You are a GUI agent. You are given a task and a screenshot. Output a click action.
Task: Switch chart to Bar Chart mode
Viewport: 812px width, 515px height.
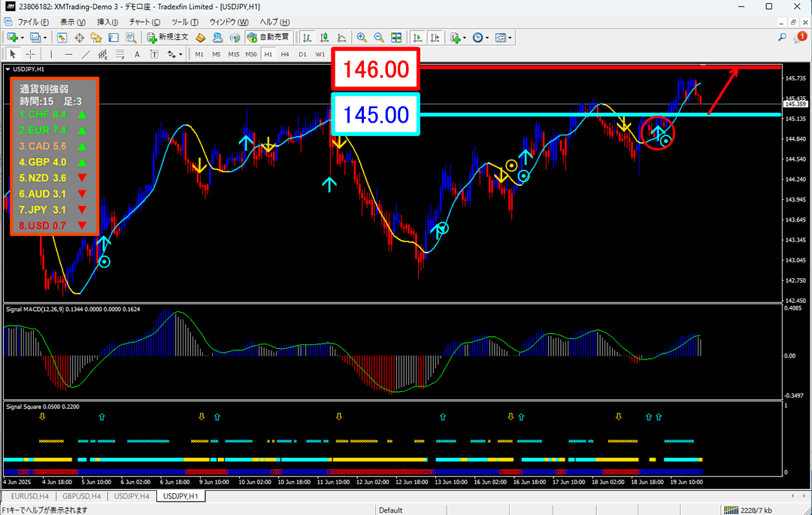pos(307,38)
